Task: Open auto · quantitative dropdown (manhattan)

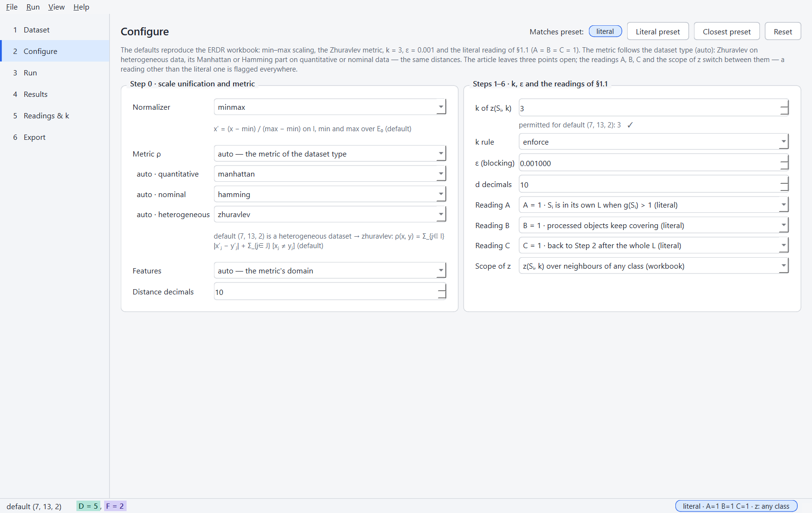Action: pyautogui.click(x=330, y=174)
